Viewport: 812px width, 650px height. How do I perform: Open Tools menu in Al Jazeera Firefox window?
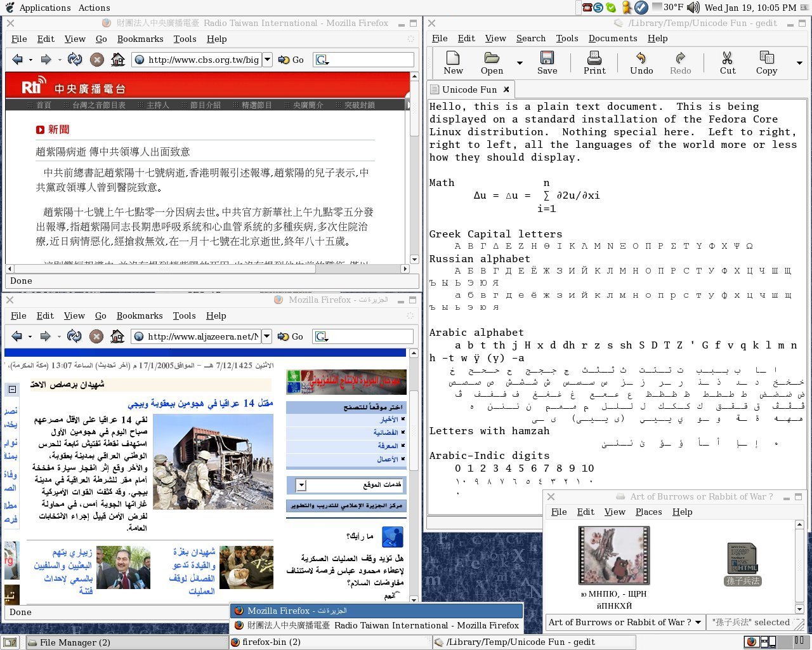tap(184, 315)
